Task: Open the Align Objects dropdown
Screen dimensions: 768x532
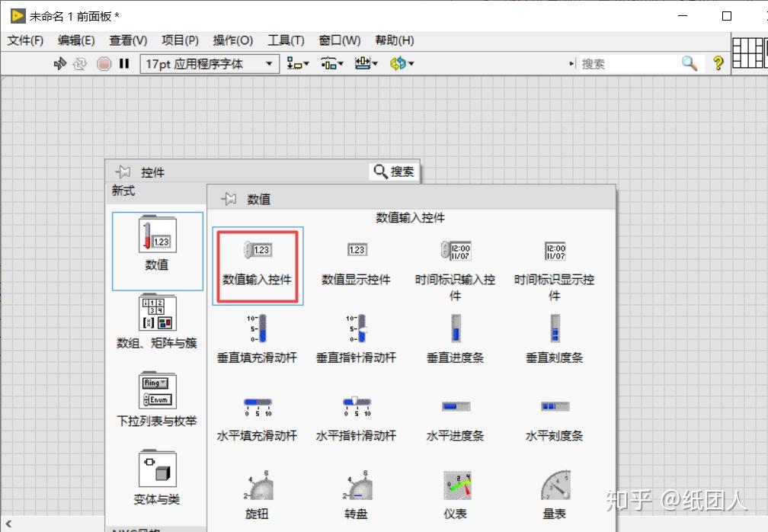Action: pyautogui.click(x=298, y=63)
